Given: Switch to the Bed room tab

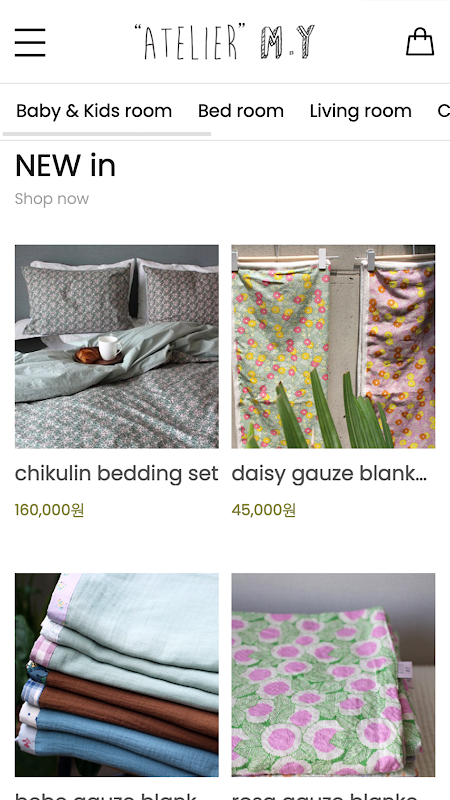Looking at the screenshot, I should pyautogui.click(x=241, y=111).
